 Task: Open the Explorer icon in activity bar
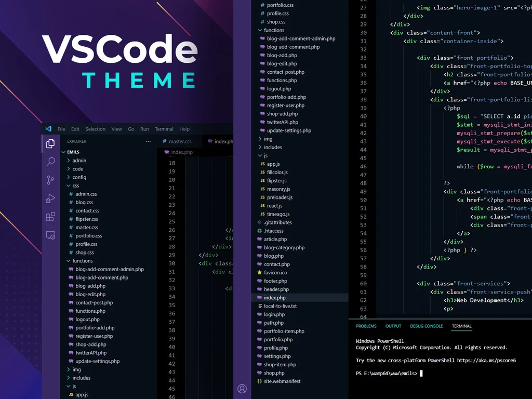point(50,143)
